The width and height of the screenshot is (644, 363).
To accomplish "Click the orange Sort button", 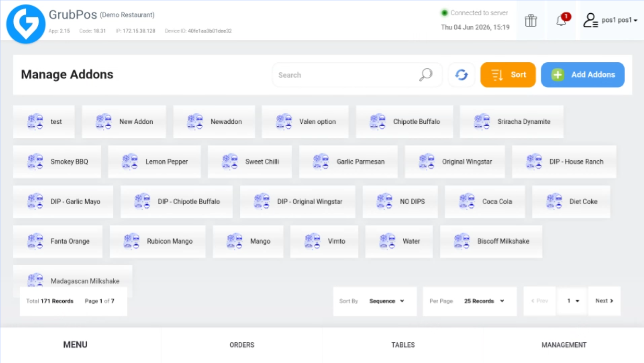I will point(508,75).
